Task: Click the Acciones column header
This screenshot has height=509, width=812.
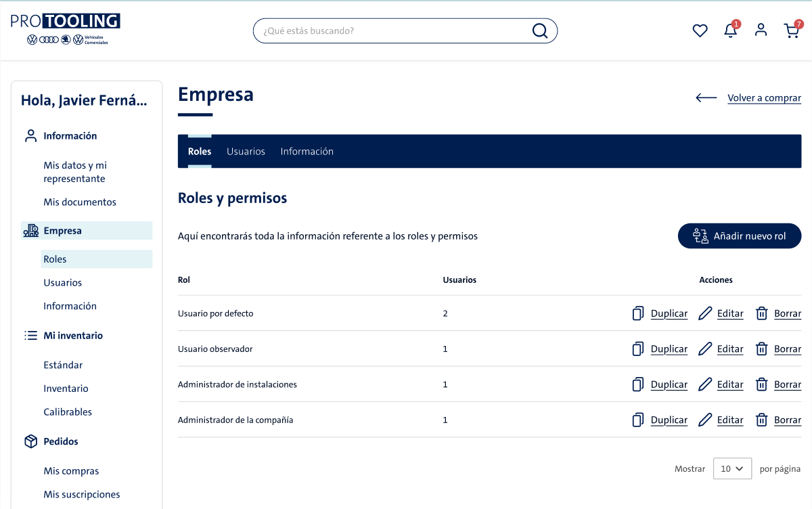Action: tap(716, 280)
